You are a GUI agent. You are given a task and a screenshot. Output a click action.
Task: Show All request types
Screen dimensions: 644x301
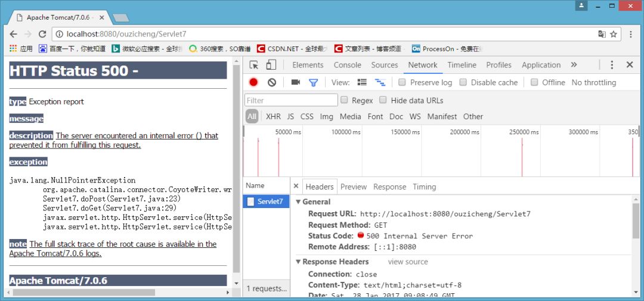point(252,117)
